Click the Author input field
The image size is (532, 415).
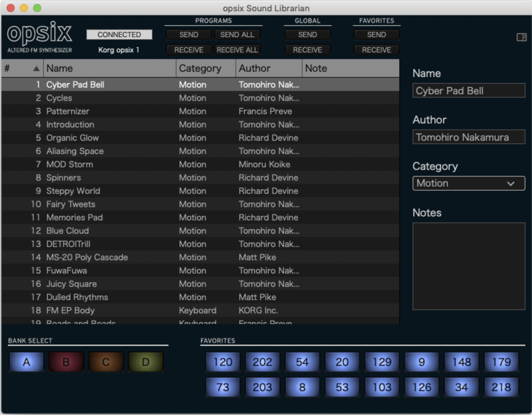tap(469, 137)
